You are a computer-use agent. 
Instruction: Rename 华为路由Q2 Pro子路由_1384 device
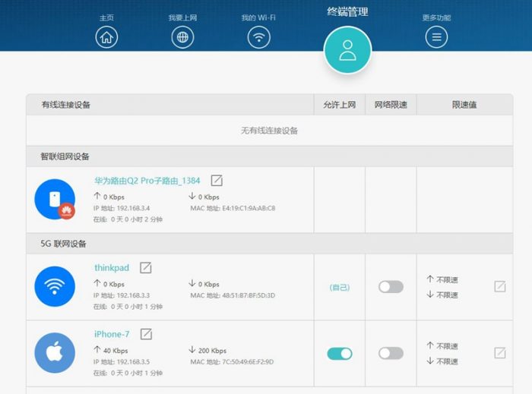coord(217,181)
